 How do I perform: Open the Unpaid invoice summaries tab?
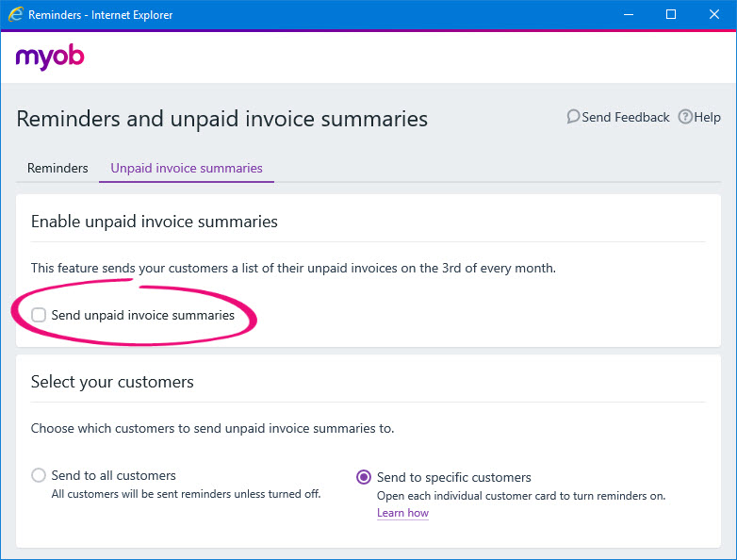pos(187,168)
